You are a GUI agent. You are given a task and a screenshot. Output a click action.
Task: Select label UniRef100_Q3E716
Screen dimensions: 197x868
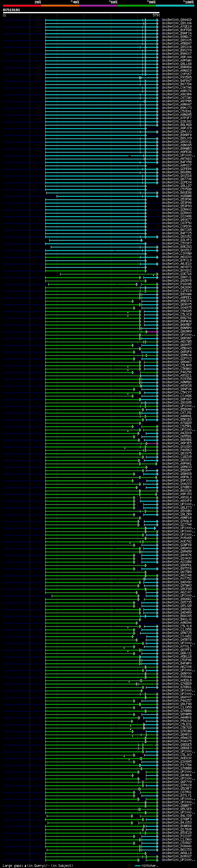177,274
